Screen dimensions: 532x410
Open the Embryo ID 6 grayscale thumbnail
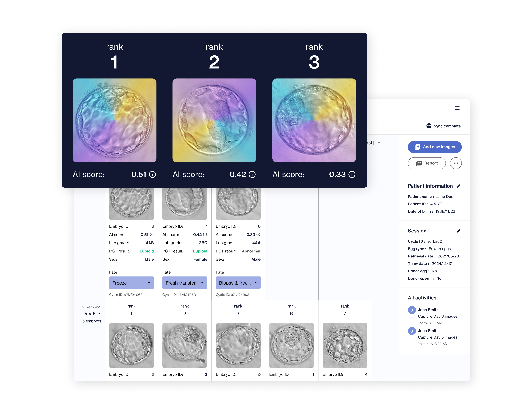(x=238, y=203)
